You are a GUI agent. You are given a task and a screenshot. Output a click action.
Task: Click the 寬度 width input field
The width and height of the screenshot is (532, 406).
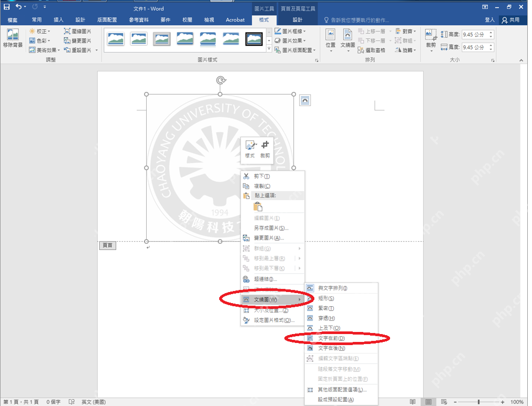pyautogui.click(x=475, y=47)
